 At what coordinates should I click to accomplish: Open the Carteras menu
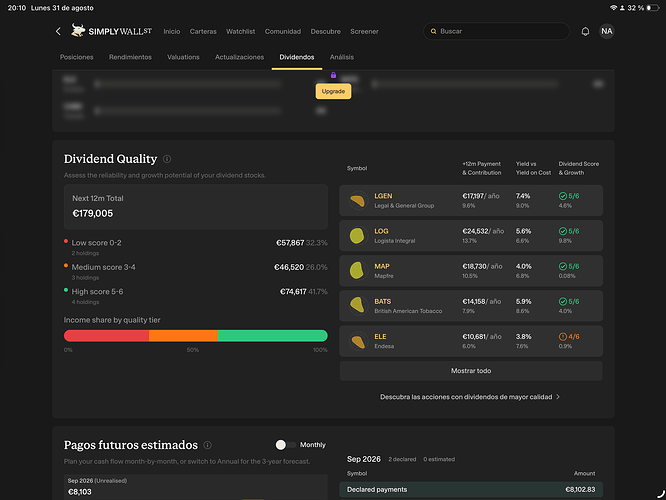pos(203,31)
